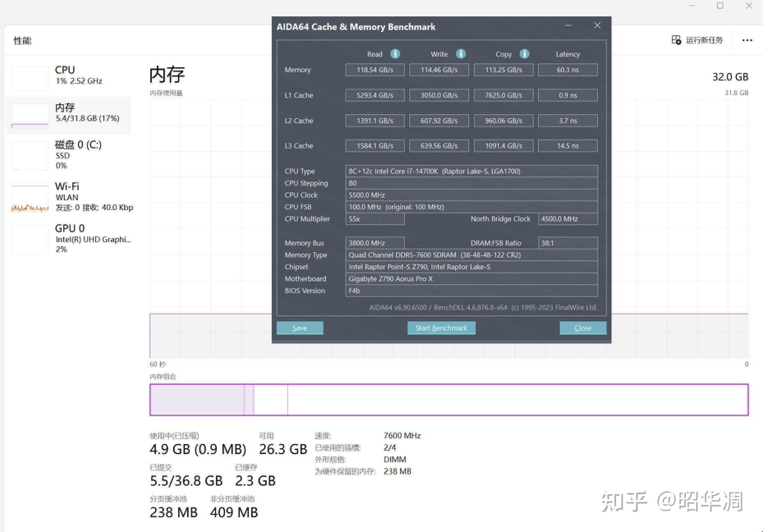Click Memory Write value 114.46 GB/s
Image resolution: width=763 pixels, height=532 pixels.
tap(439, 70)
